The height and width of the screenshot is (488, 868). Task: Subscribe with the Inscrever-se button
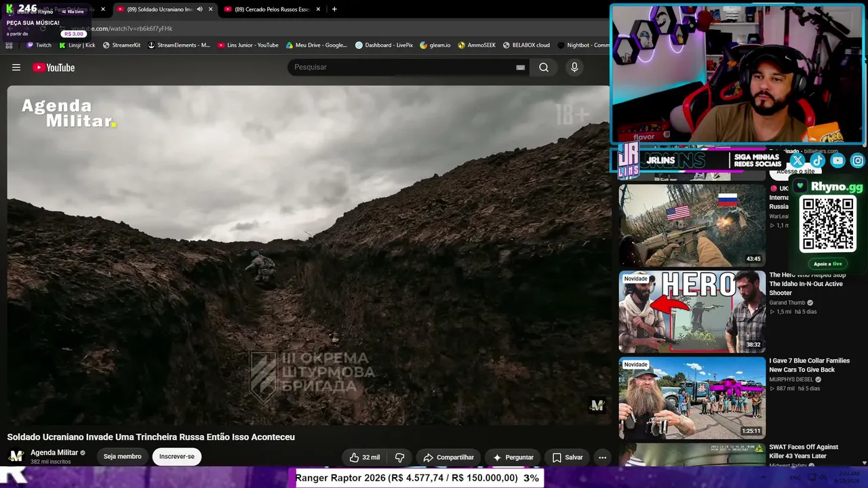(x=177, y=457)
